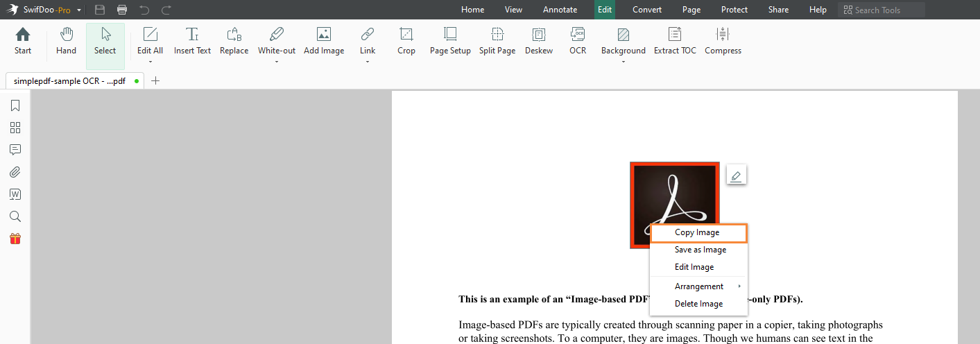
Task: Redo the last action
Action: 166,10
